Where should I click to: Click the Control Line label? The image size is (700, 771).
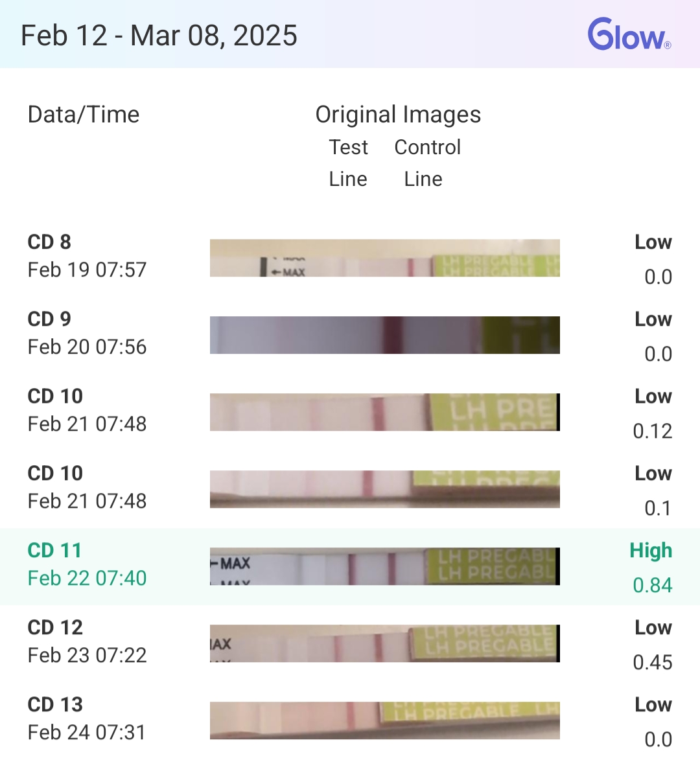point(426,163)
